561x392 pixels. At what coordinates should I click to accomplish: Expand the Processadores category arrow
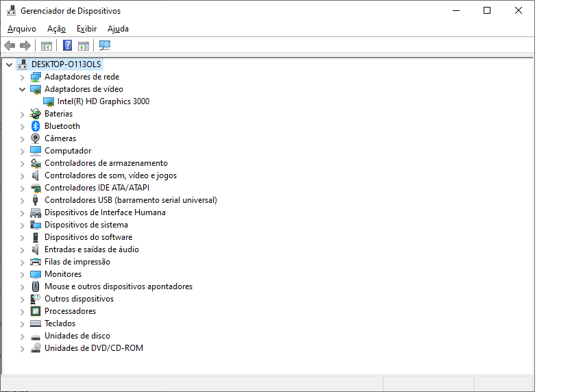22,312
